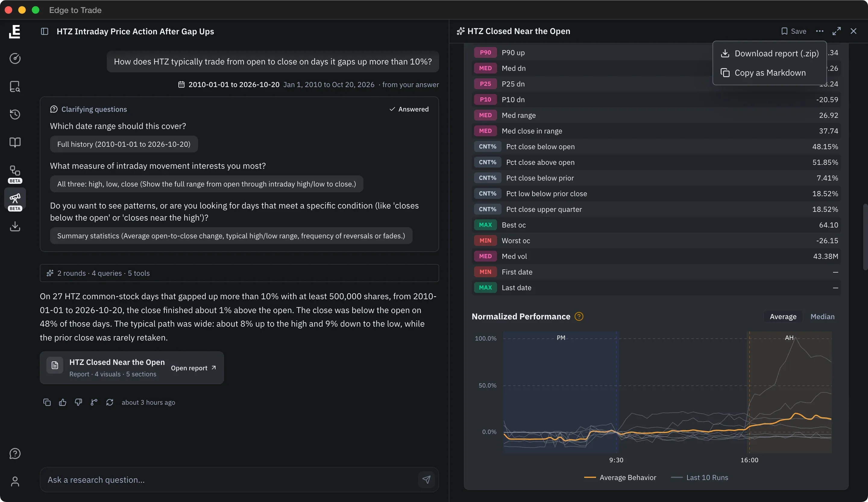Click Normalized Performance help question icon
The height and width of the screenshot is (502, 868).
(x=579, y=316)
